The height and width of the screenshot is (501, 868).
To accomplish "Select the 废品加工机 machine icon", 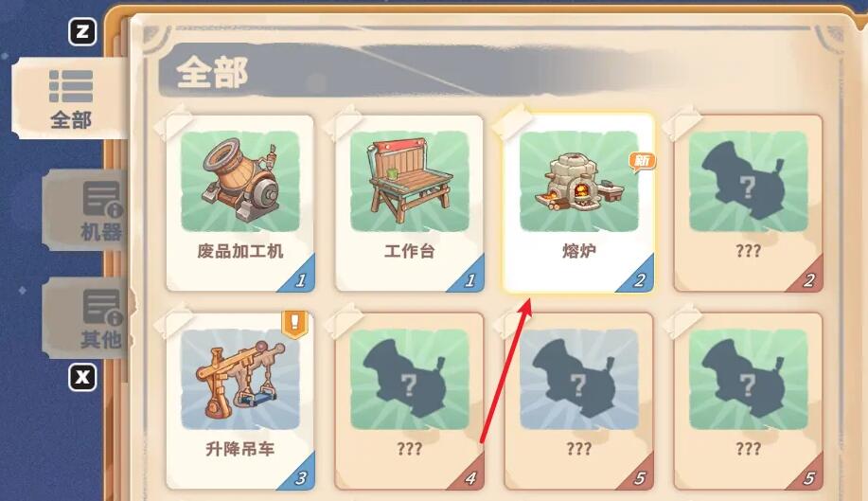I will tap(240, 181).
